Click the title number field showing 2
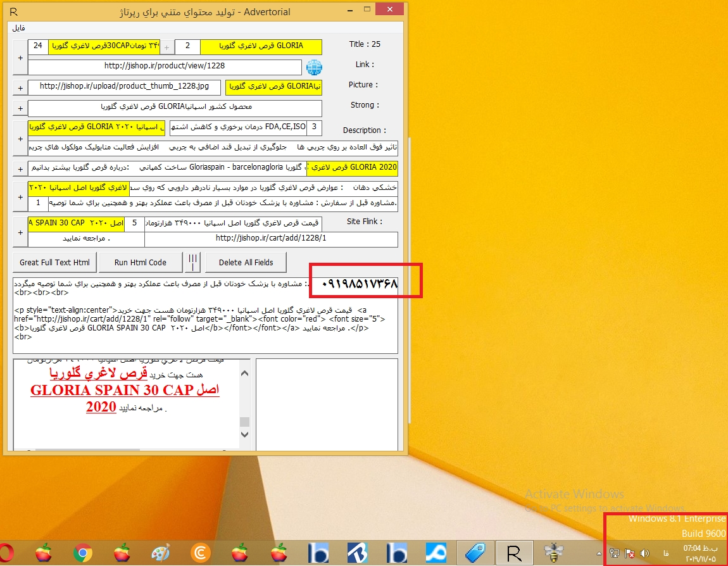The image size is (728, 566). 187,46
